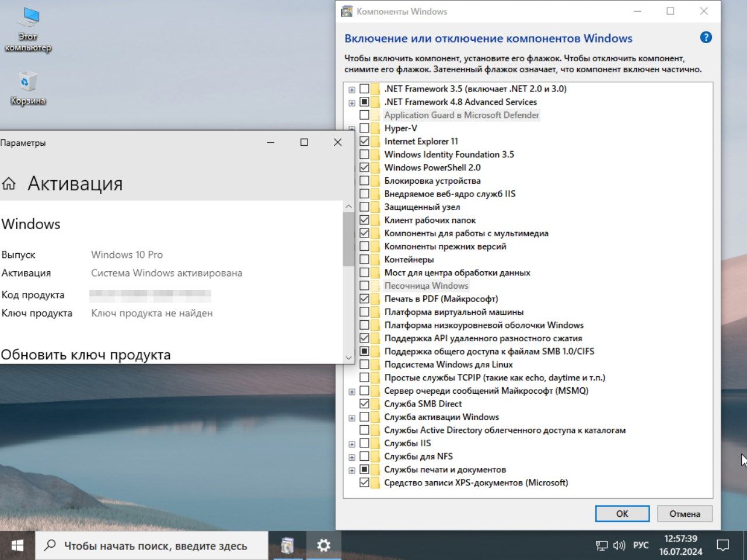Click the folder icon beside Подсистема Windows для Linux
Image resolution: width=747 pixels, height=560 pixels.
point(375,365)
